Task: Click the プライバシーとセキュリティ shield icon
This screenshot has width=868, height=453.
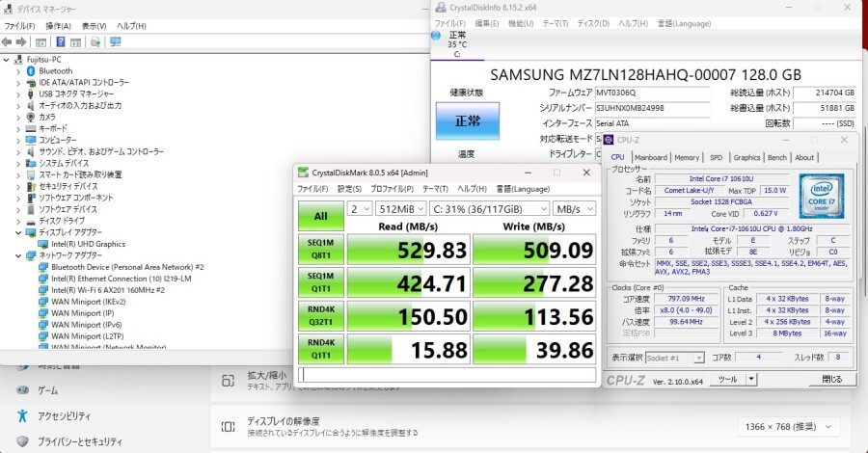Action: pyautogui.click(x=22, y=441)
